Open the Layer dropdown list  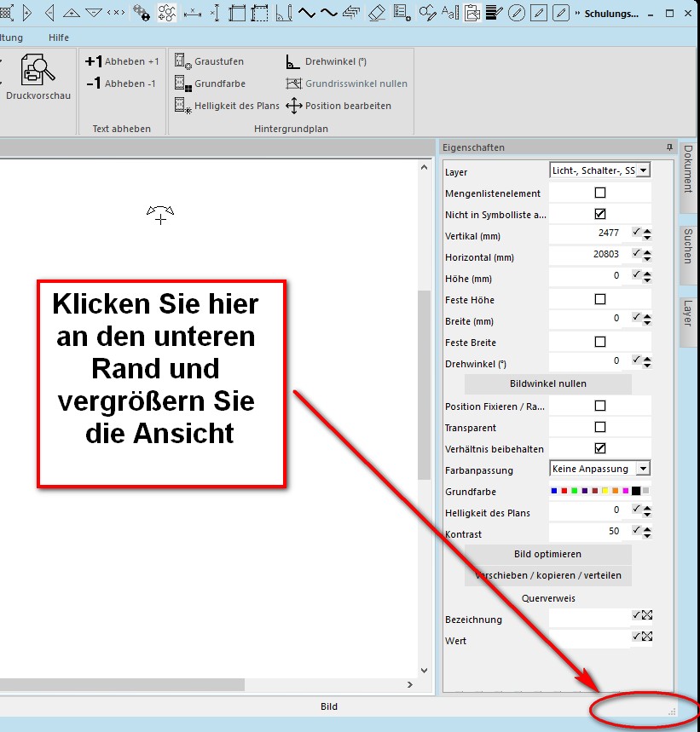click(643, 171)
